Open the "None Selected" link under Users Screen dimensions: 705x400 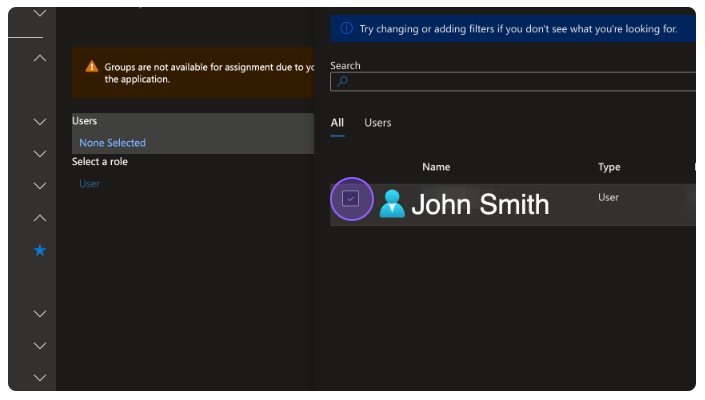point(112,143)
